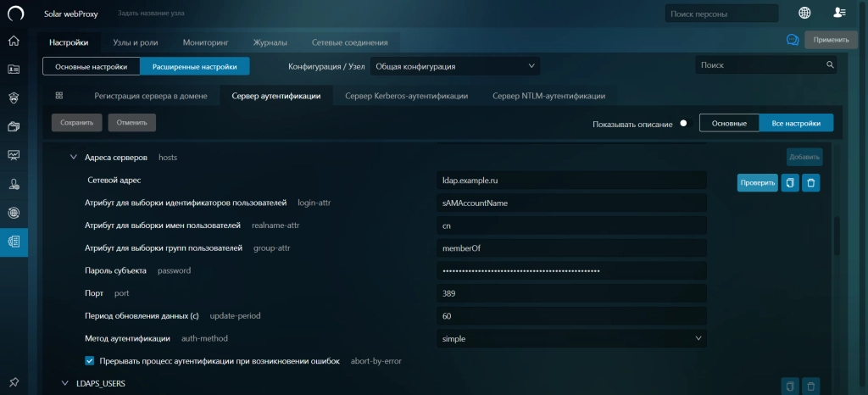This screenshot has width=868, height=395.
Task: Switch to Основные настройки
Action: tap(92, 66)
